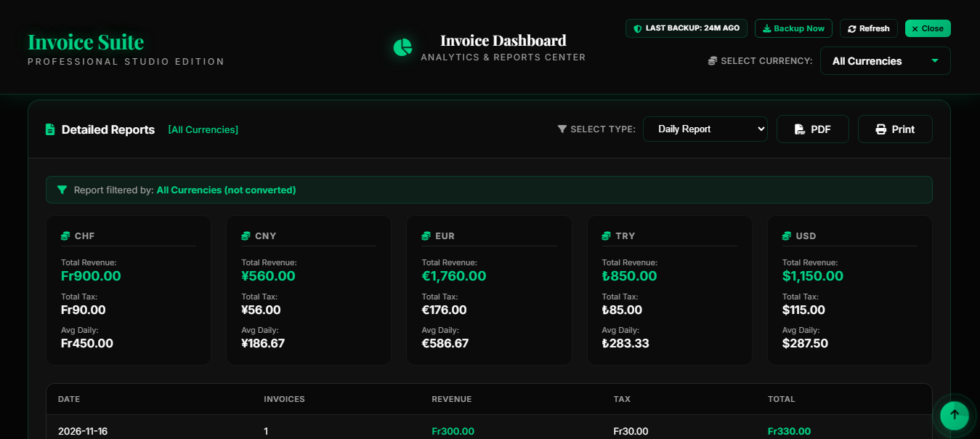980x439 pixels.
Task: Click the coins icon beside Select Currency
Action: pos(713,61)
